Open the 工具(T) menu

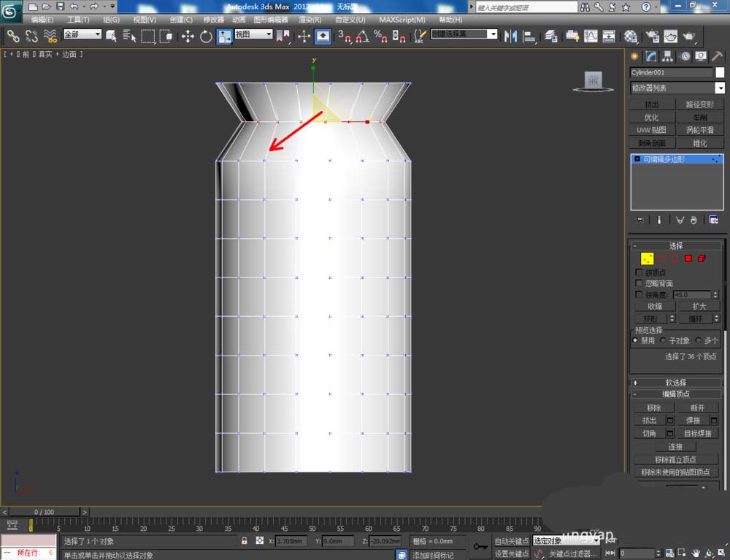coord(78,20)
